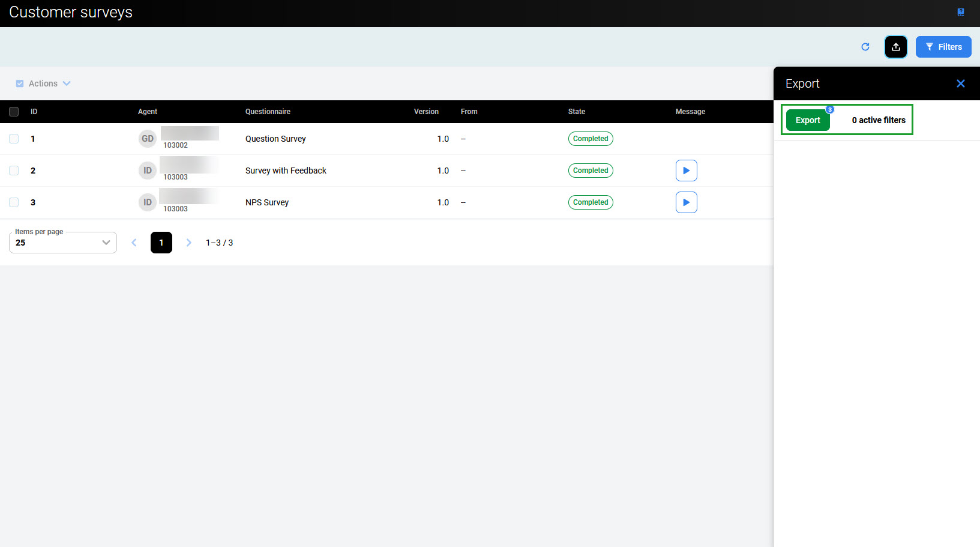Play message for NPS Survey row

coord(686,202)
